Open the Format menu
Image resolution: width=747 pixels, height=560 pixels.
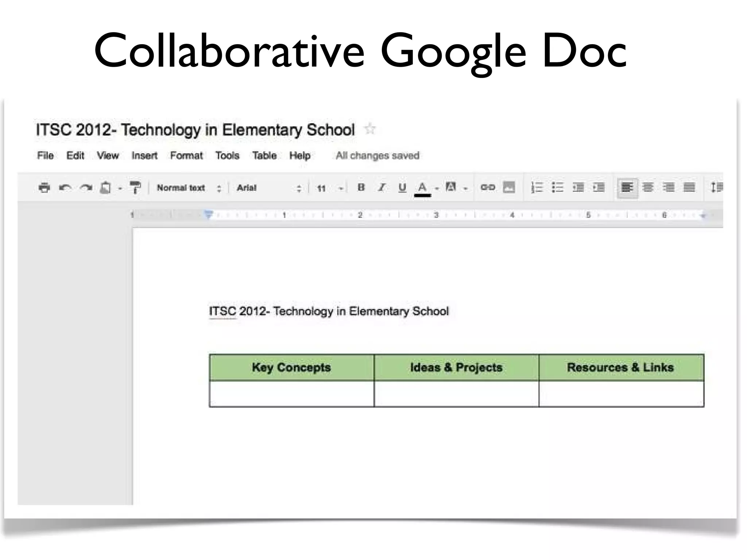coord(186,156)
